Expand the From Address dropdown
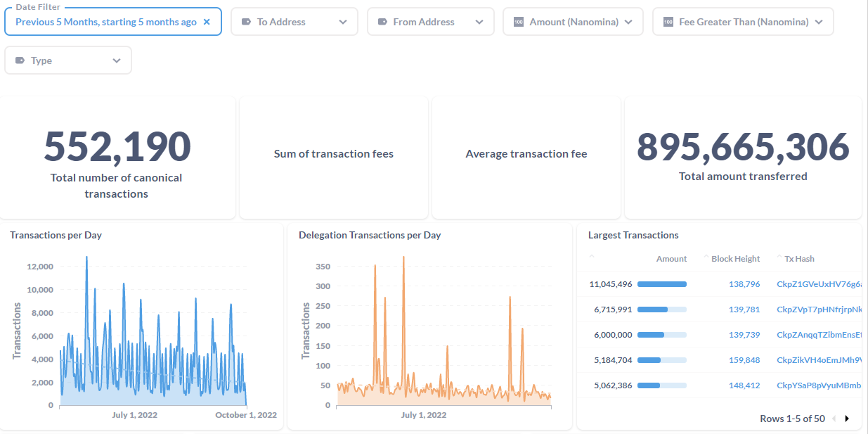The image size is (868, 434). coord(481,21)
